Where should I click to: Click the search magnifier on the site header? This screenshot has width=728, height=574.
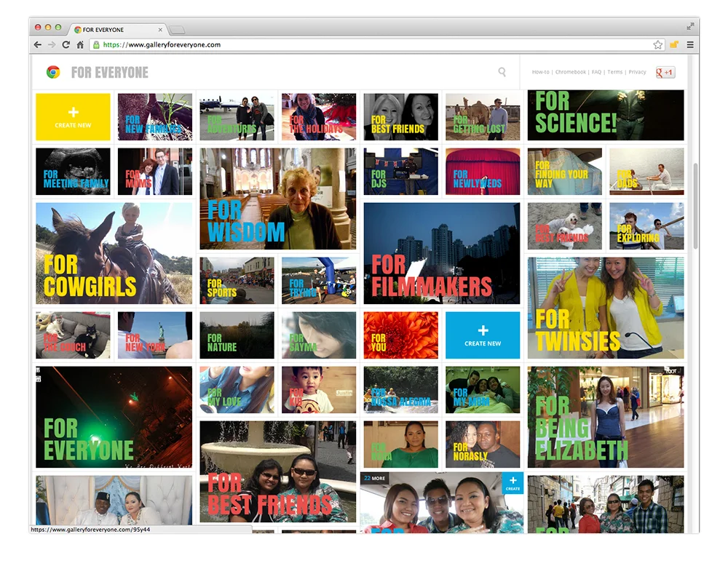[x=502, y=72]
